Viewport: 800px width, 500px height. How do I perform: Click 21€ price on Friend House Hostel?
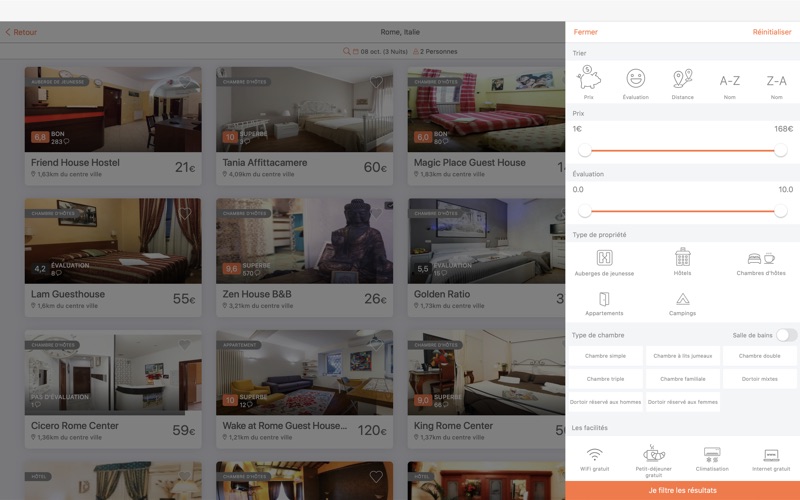tap(185, 167)
